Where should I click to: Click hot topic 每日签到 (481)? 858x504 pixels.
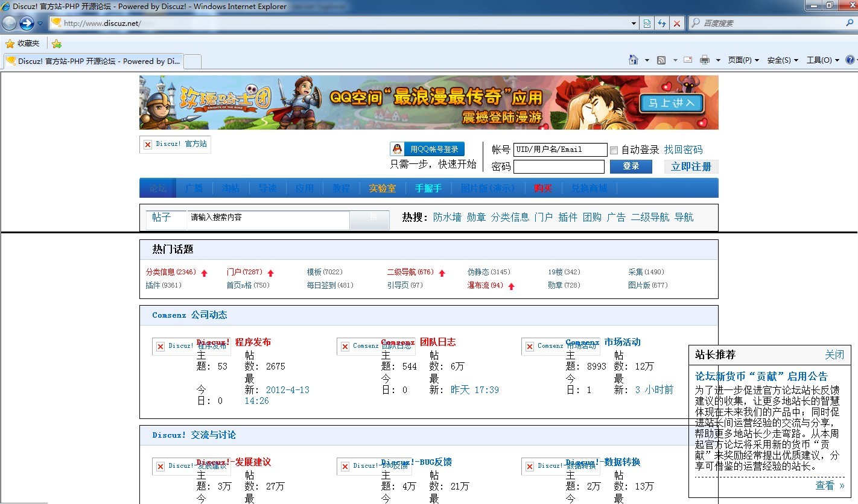point(330,285)
